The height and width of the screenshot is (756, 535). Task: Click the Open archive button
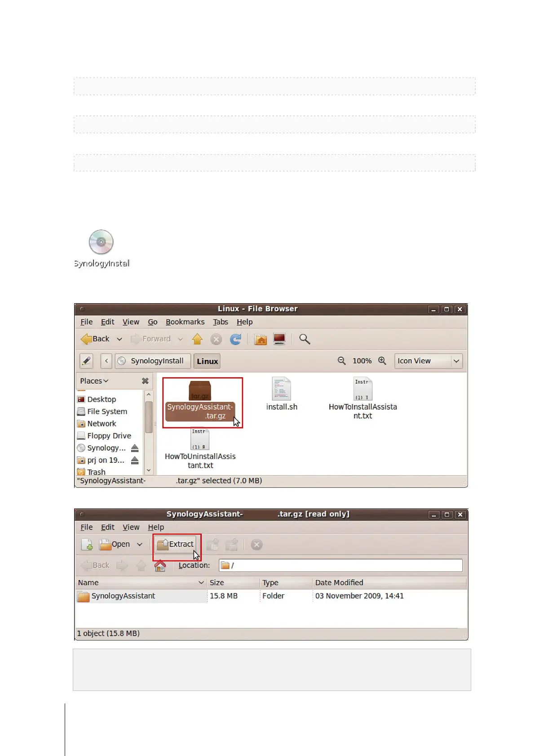[115, 544]
